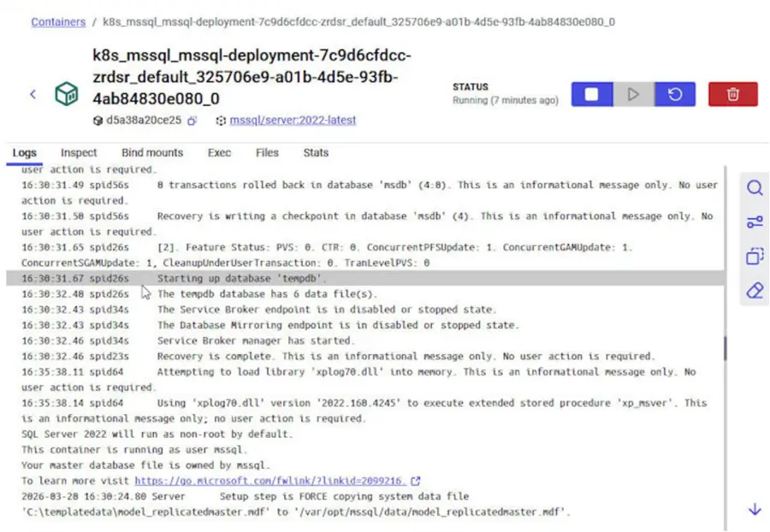Open log search with the magnifier icon

tap(755, 188)
